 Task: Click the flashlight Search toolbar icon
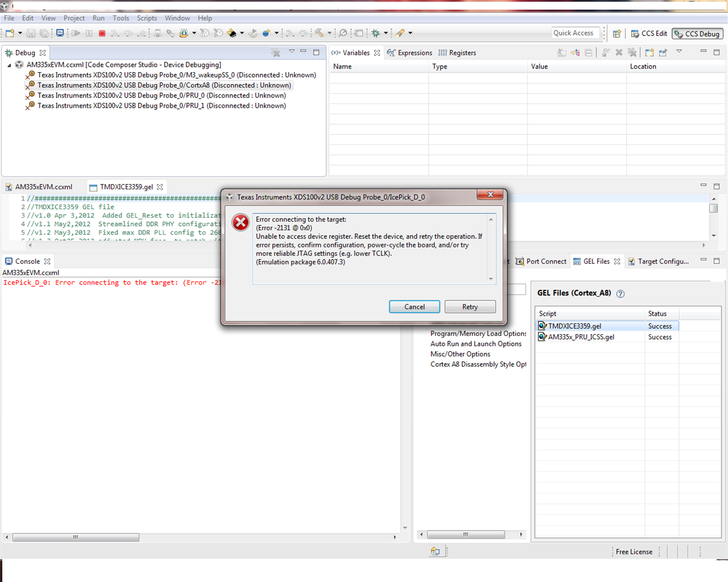point(401,33)
